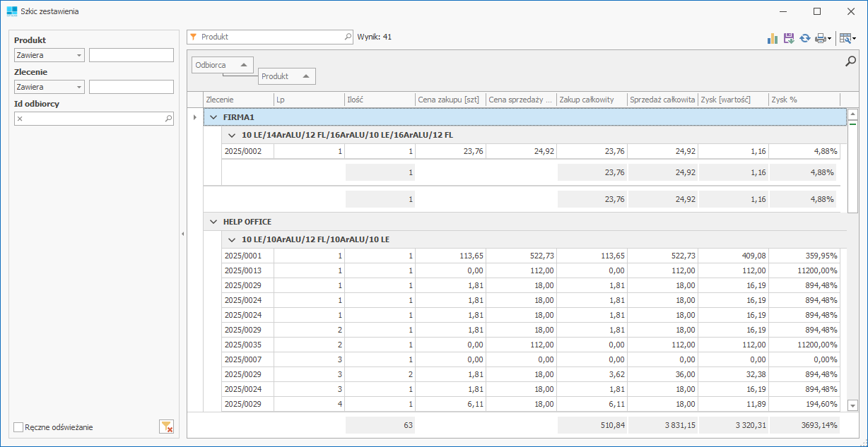The height and width of the screenshot is (447, 868).
Task: Click the Produkt grouping button
Action: pos(286,76)
